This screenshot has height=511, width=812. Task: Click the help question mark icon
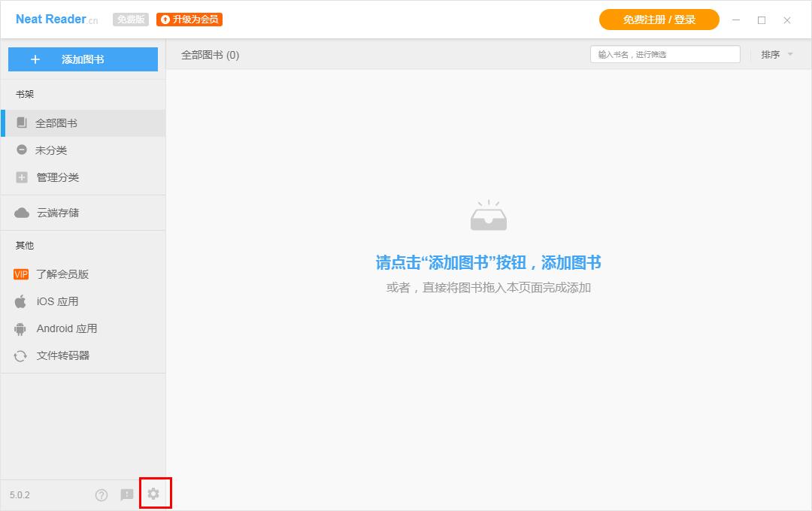coord(101,494)
